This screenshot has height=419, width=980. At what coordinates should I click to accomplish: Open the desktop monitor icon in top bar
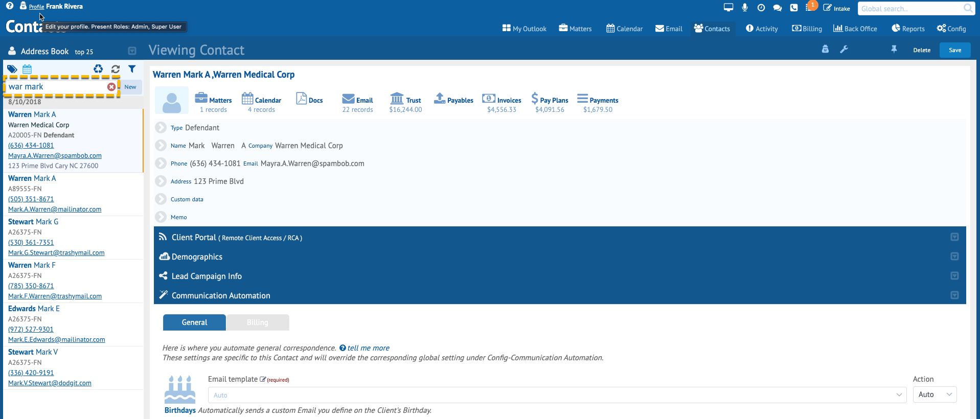[728, 7]
